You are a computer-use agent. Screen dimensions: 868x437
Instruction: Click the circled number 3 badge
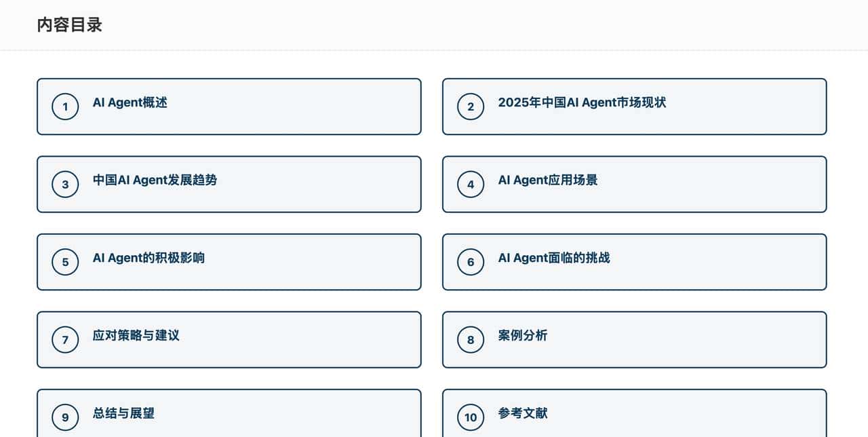click(64, 184)
